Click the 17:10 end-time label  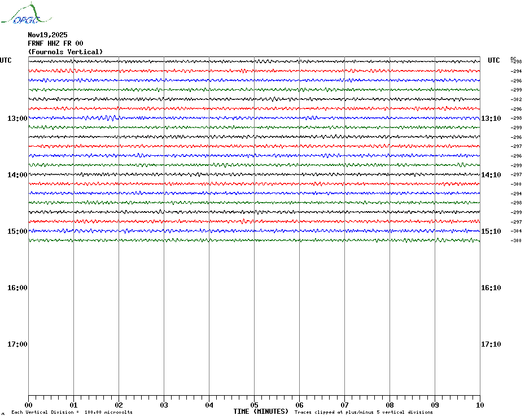pos(491,344)
